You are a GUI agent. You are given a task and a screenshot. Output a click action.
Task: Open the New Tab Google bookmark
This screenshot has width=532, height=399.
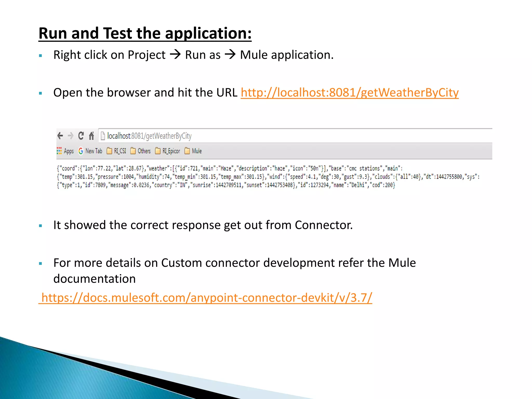(x=90, y=151)
